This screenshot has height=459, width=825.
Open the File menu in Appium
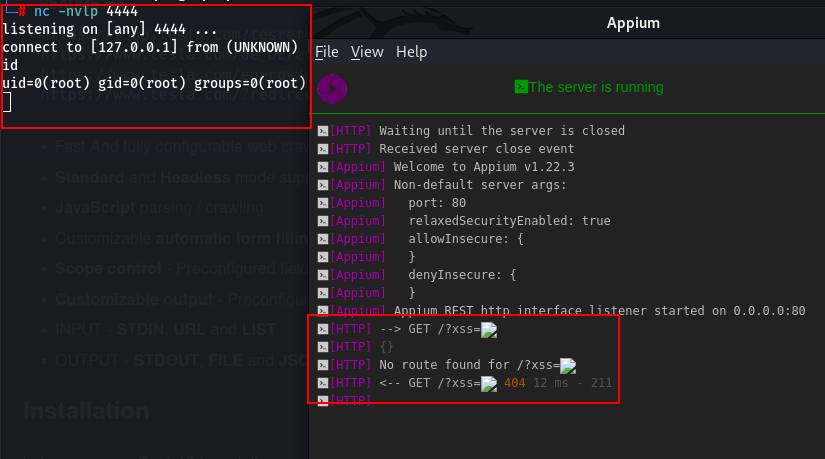[327, 52]
